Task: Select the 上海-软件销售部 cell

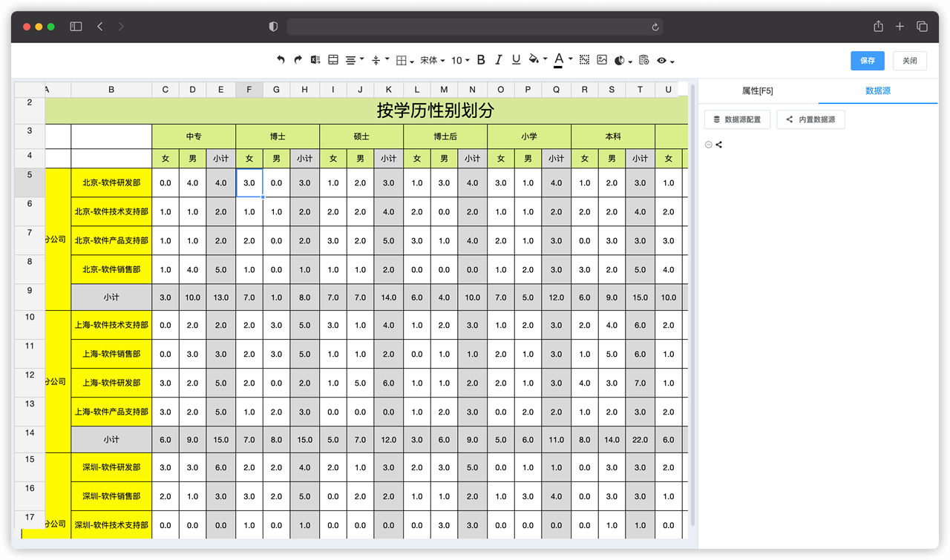Action: [111, 354]
